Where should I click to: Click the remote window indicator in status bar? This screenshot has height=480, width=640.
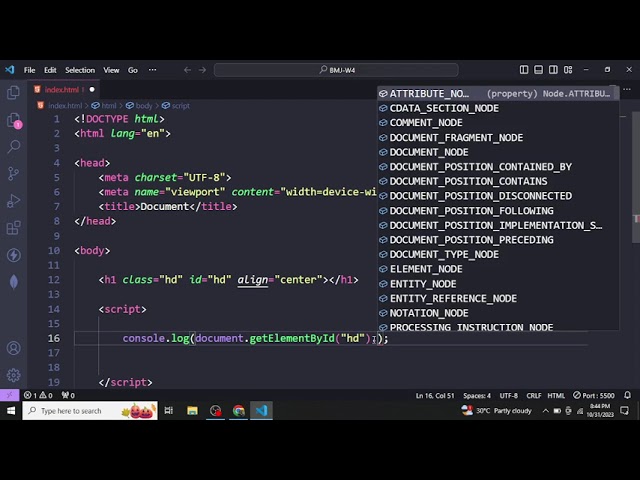[x=9, y=395]
